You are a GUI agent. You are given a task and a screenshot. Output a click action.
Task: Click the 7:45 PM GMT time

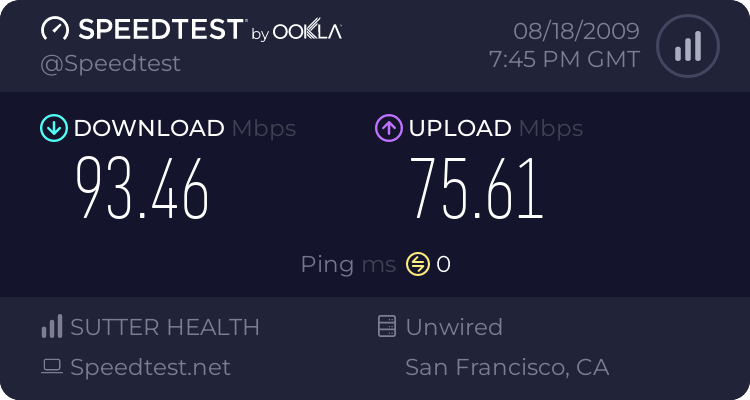[564, 60]
